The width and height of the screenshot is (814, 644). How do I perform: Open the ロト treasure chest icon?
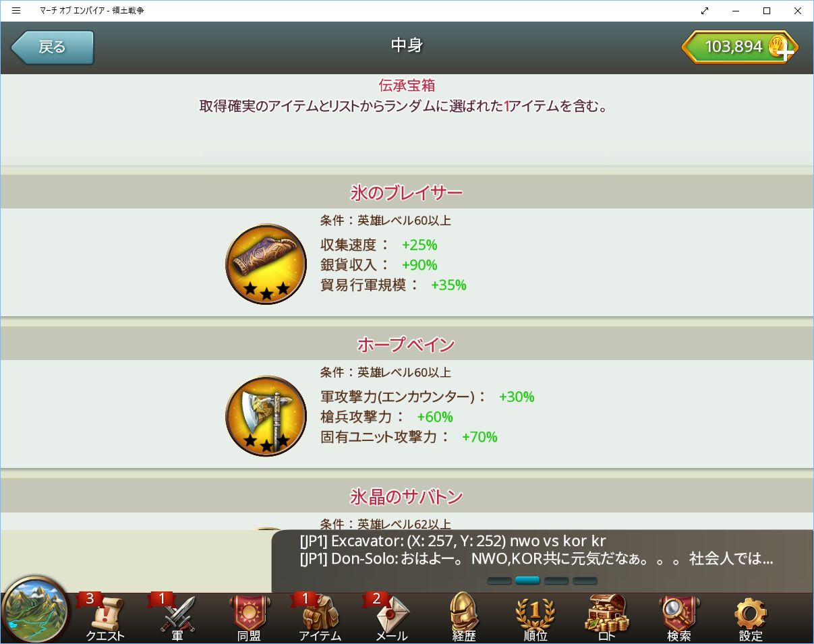pyautogui.click(x=606, y=617)
